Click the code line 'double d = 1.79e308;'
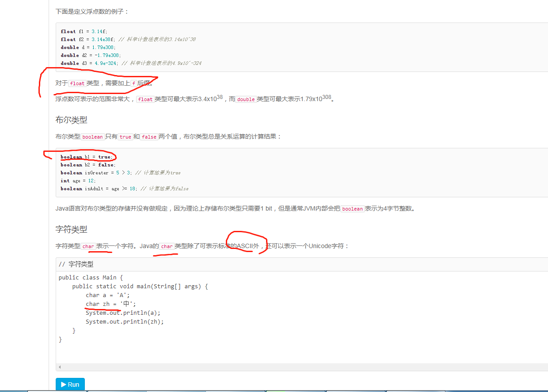 click(x=88, y=47)
